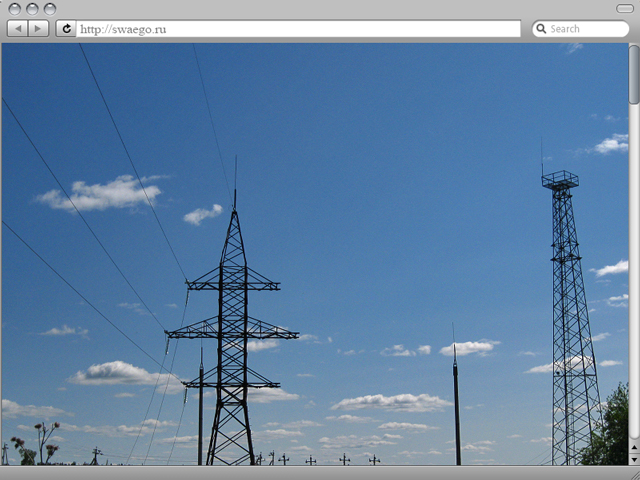The width and height of the screenshot is (640, 480).
Task: Click the vertical scrollbar thumb
Action: point(634,74)
